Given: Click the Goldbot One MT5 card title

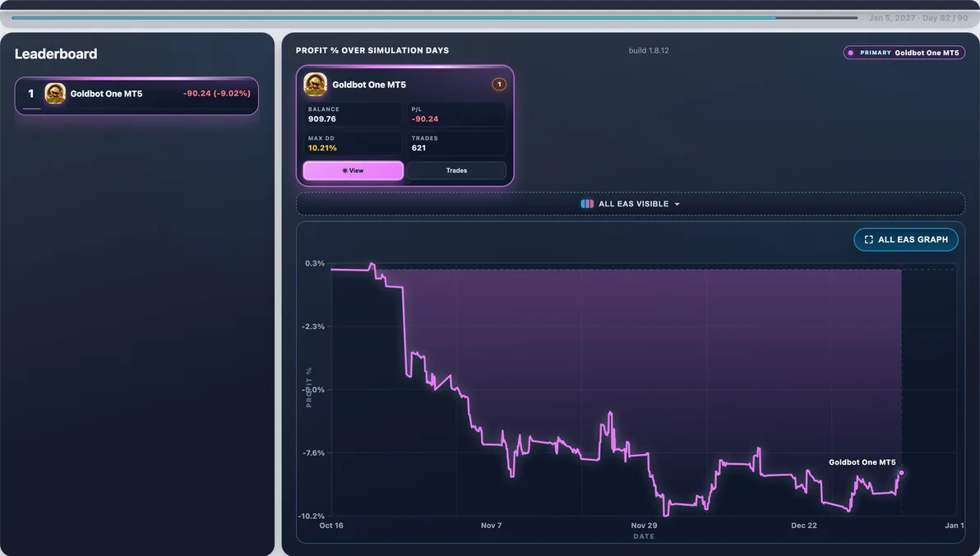Looking at the screenshot, I should [x=369, y=85].
